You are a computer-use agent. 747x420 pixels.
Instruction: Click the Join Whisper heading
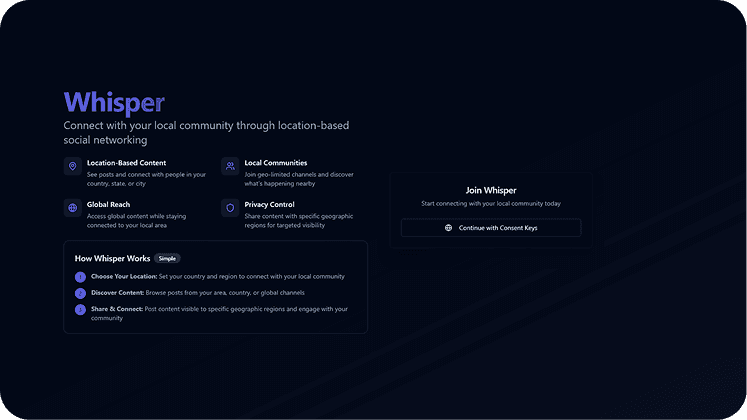tap(491, 190)
